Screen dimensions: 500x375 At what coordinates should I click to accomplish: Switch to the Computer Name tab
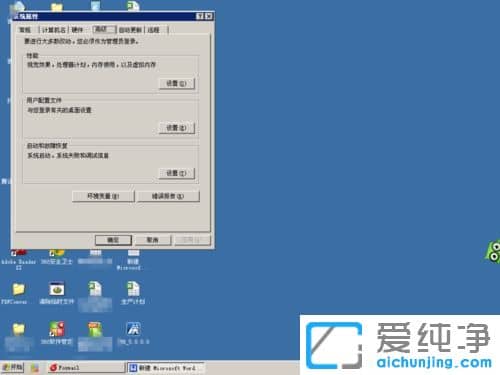pyautogui.click(x=54, y=30)
